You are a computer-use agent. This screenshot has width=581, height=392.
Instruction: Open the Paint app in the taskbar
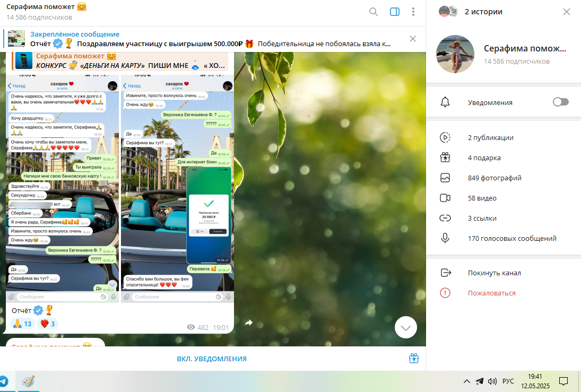pos(28,381)
